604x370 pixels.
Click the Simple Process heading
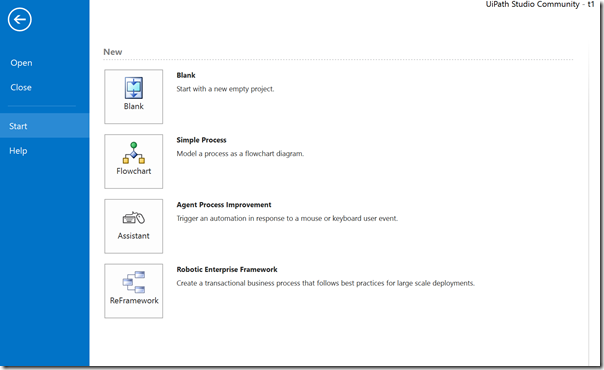[201, 140]
